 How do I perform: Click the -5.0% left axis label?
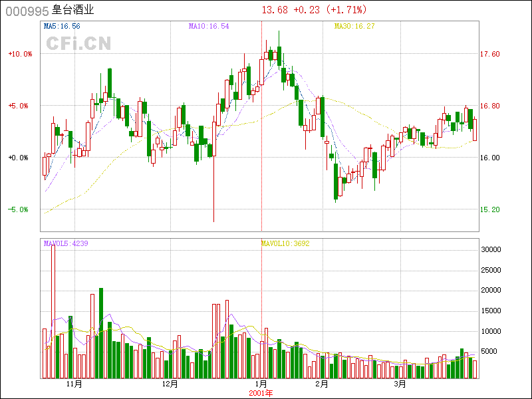[x=20, y=209]
